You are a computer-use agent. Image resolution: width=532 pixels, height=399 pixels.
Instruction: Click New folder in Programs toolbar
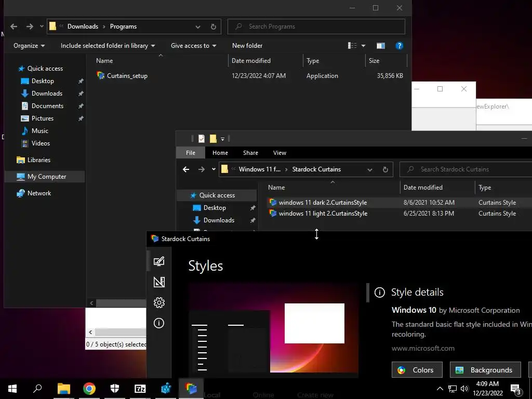pyautogui.click(x=247, y=46)
